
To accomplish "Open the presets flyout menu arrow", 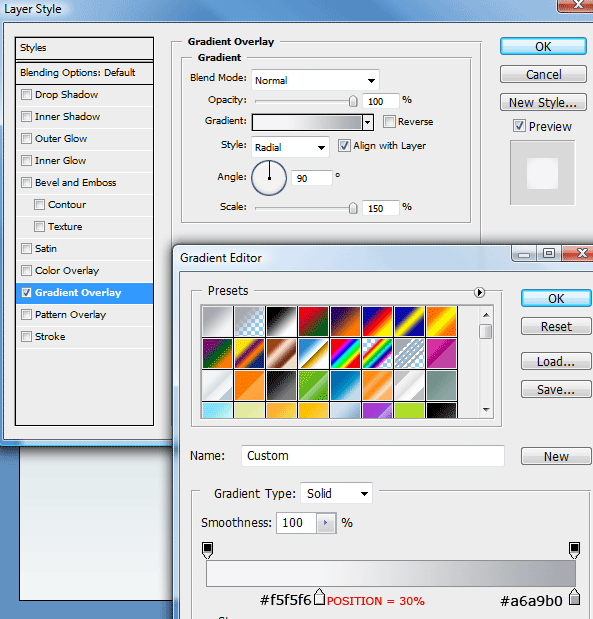I will point(479,293).
